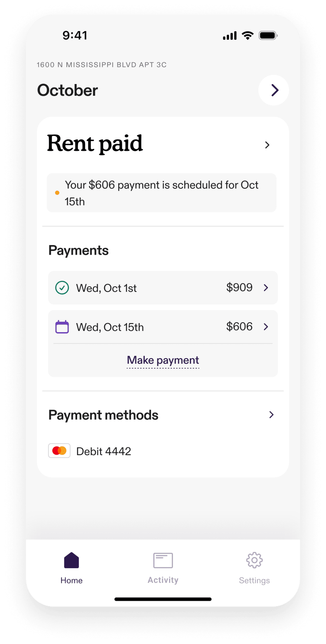Open the $909 payment chevron
Viewport: 326px width, 644px height.
pyautogui.click(x=266, y=288)
